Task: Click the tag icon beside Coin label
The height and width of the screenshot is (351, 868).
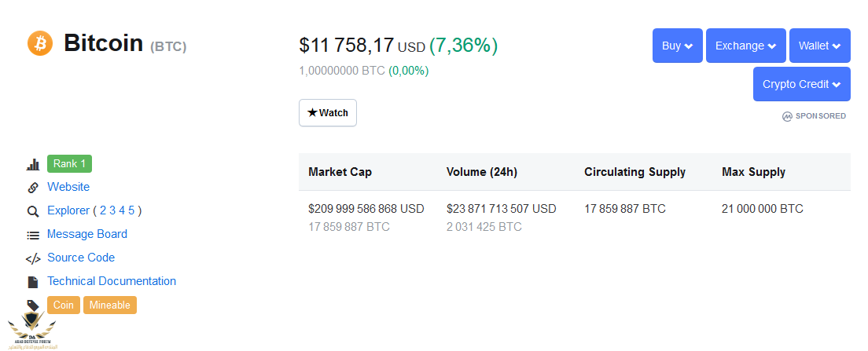Action: 33,305
